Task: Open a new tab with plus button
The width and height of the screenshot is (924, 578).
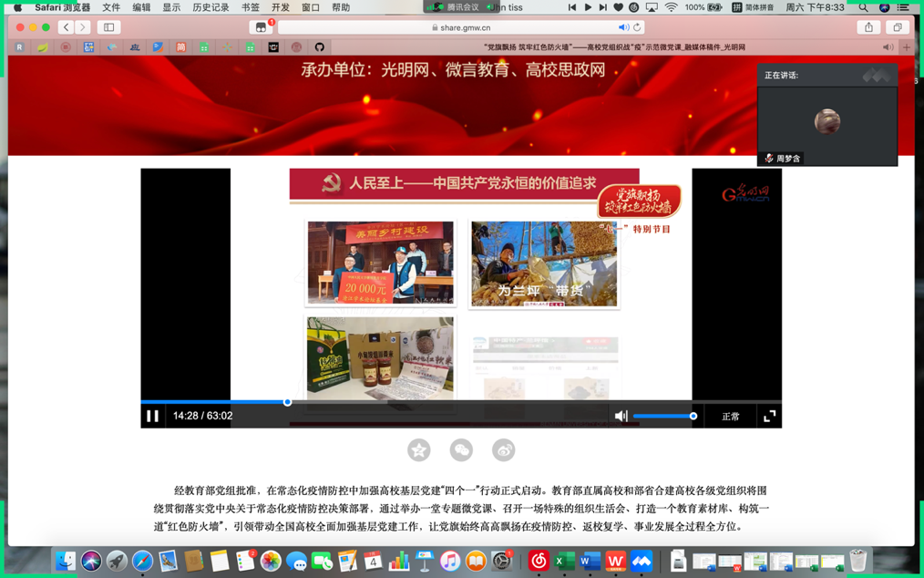Action: (x=906, y=47)
